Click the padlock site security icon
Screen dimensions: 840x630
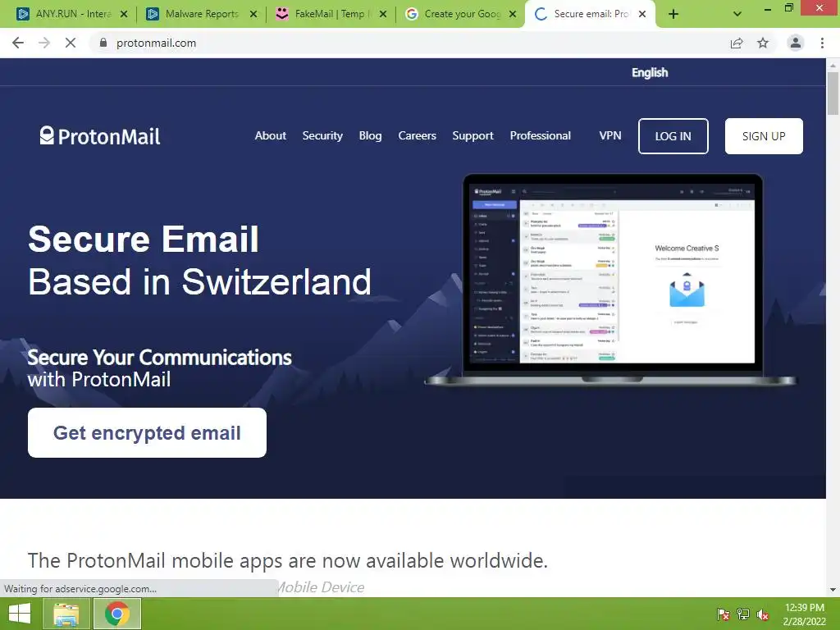coord(103,43)
